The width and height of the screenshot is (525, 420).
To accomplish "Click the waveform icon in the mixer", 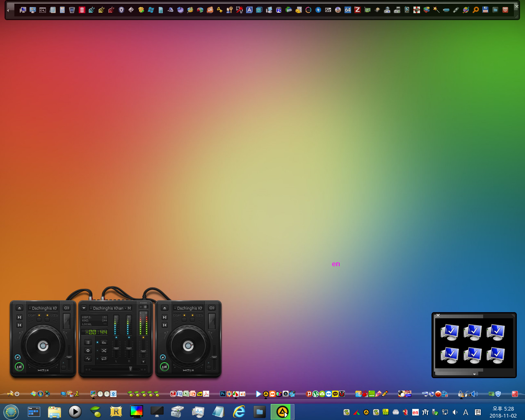I will [88, 358].
